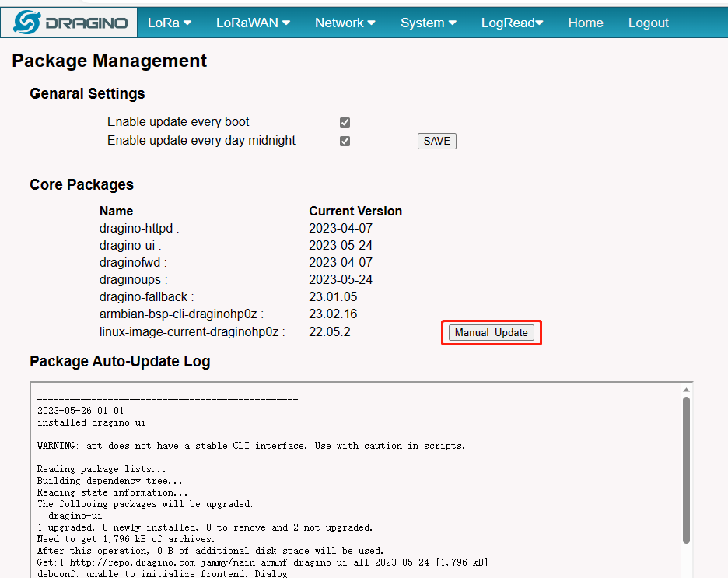Toggle Enable update every boot checkbox
Screen dimensions: 728x578
[x=345, y=122]
